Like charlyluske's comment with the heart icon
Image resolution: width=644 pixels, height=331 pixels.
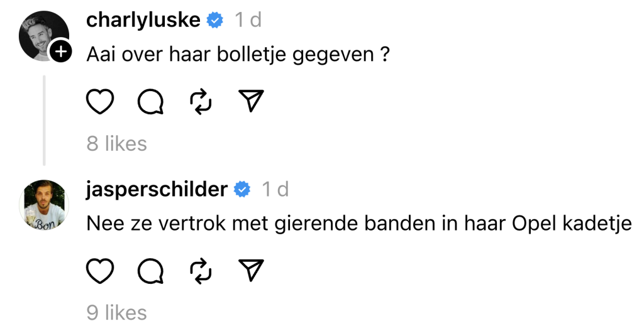pos(99,102)
